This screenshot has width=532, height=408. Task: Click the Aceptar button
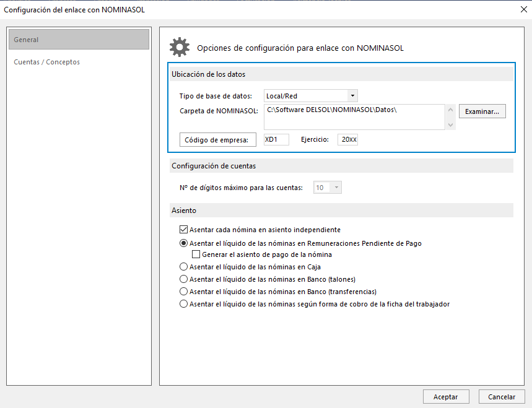(x=446, y=397)
